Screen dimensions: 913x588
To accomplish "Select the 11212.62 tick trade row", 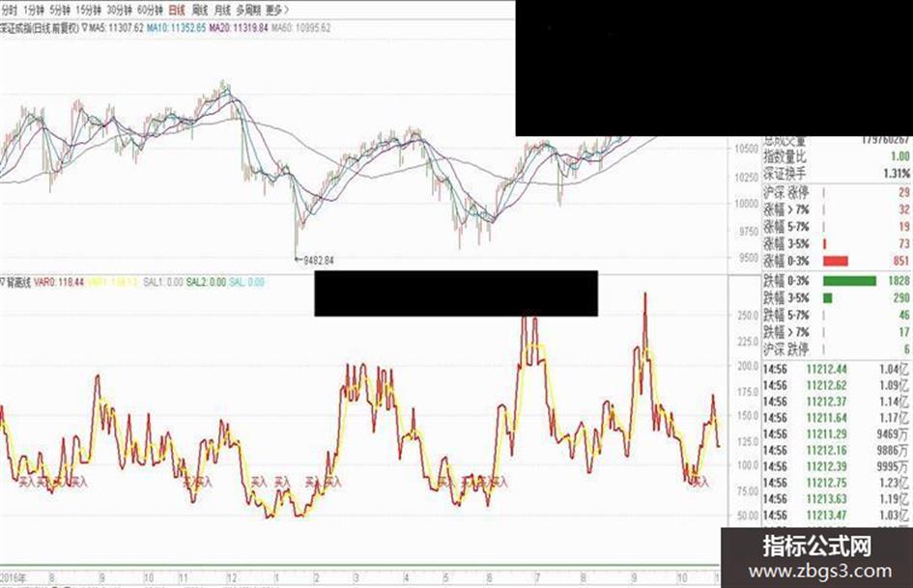I will point(836,385).
